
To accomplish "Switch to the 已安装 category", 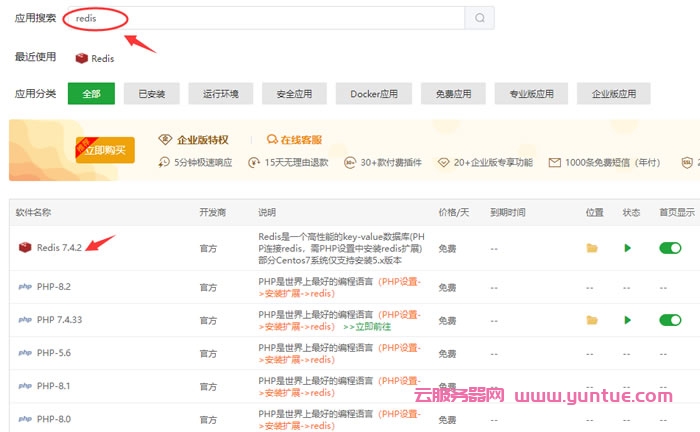I will [151, 94].
